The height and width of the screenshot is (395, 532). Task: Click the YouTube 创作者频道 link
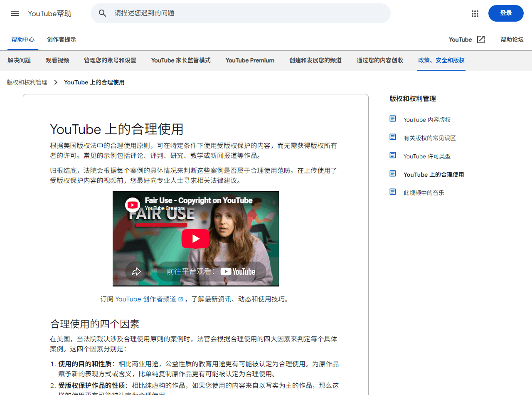click(145, 299)
